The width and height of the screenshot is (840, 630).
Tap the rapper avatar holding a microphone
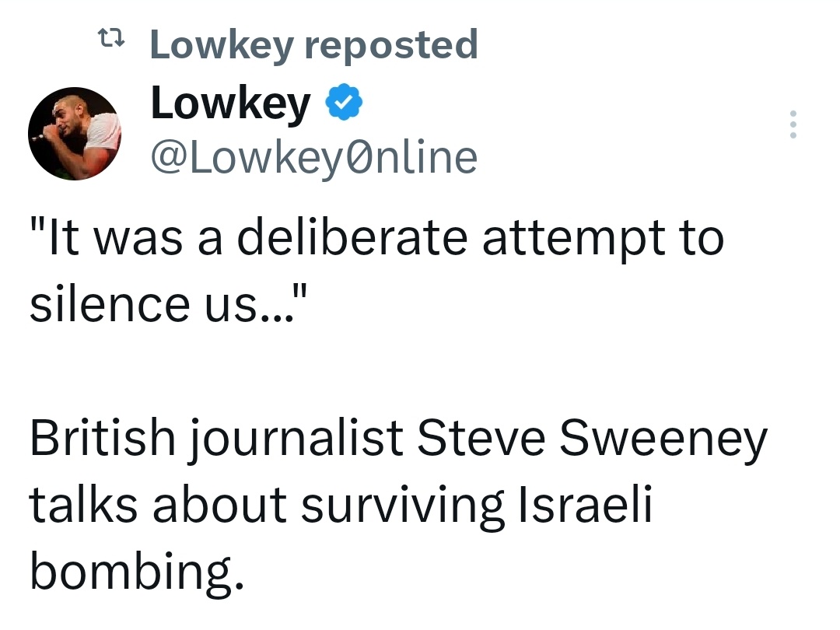click(x=75, y=132)
